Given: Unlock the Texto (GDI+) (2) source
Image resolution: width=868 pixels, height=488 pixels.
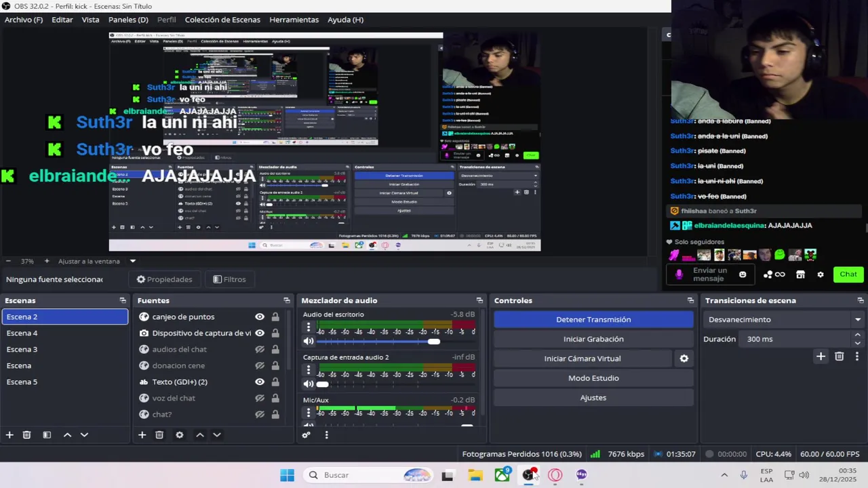Looking at the screenshot, I should [x=275, y=382].
